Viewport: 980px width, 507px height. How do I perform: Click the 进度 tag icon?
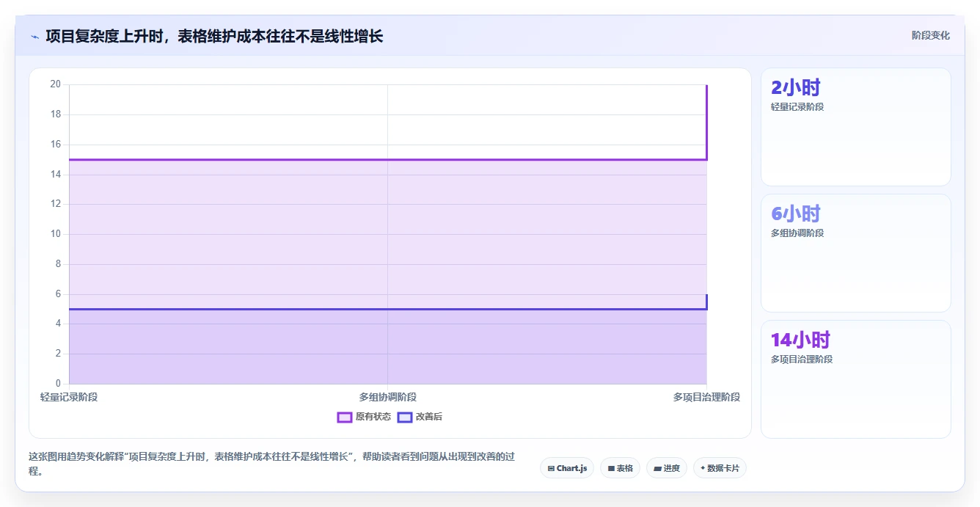(x=658, y=468)
